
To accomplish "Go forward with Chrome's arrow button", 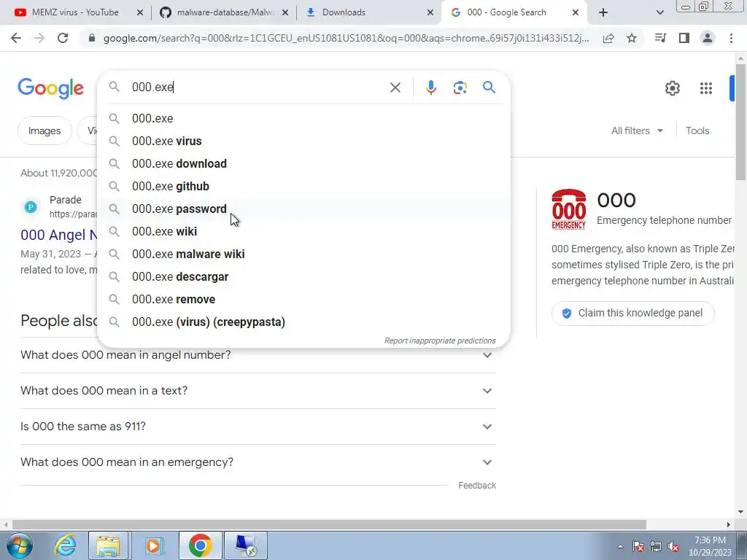I will point(39,38).
